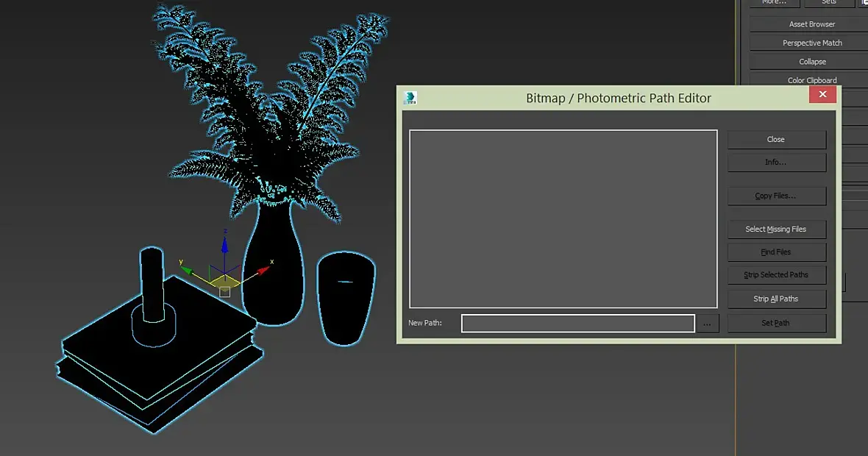868x456 pixels.
Task: Click the Copy Files... button
Action: click(776, 196)
